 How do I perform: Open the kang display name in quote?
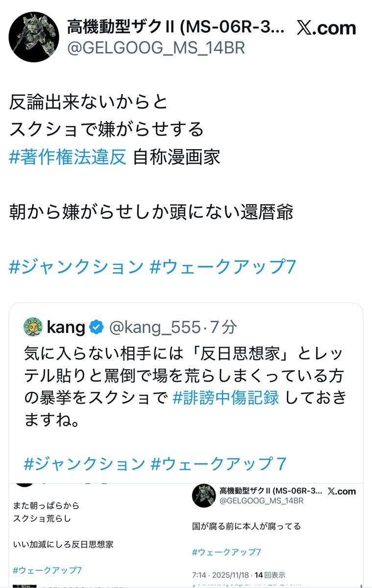[66, 327]
